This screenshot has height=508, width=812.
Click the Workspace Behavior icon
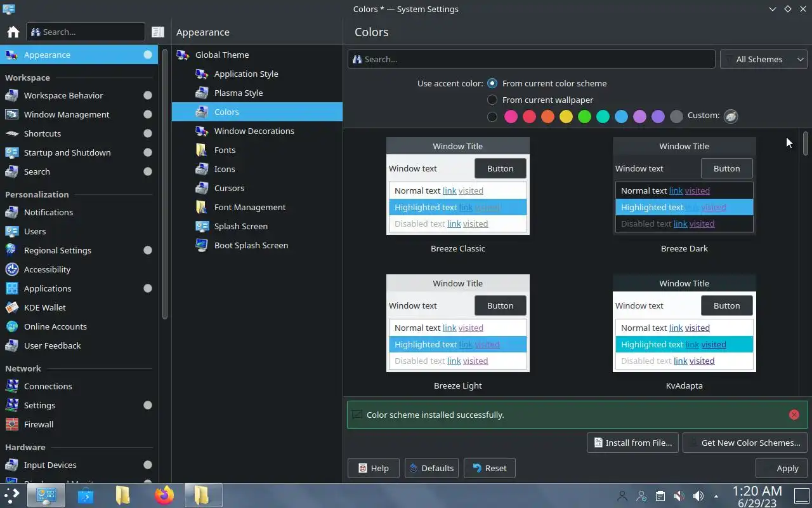pyautogui.click(x=11, y=95)
